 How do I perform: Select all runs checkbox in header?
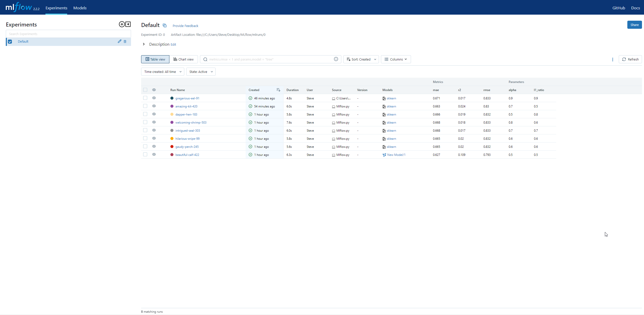tap(145, 90)
